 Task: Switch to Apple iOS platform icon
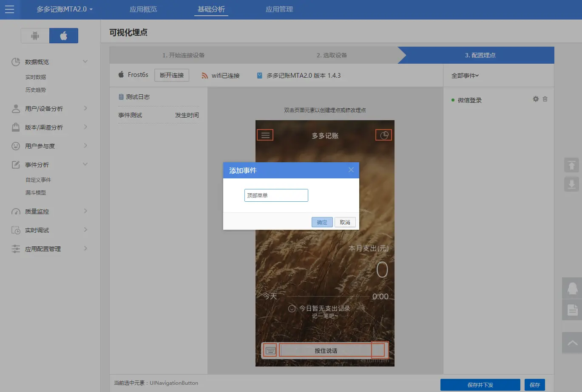[x=64, y=36]
